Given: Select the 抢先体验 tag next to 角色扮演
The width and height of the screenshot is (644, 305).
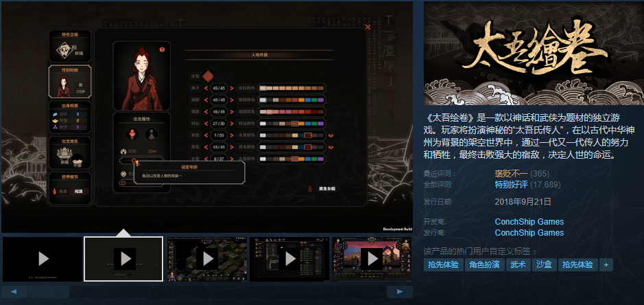Looking at the screenshot, I should click(x=443, y=264).
